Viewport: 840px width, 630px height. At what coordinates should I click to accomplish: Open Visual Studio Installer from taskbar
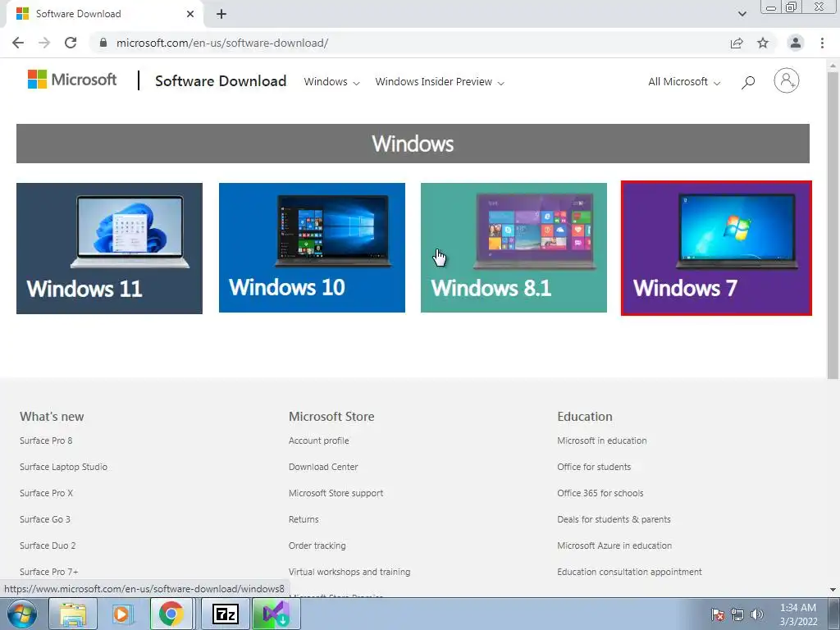pyautogui.click(x=276, y=614)
